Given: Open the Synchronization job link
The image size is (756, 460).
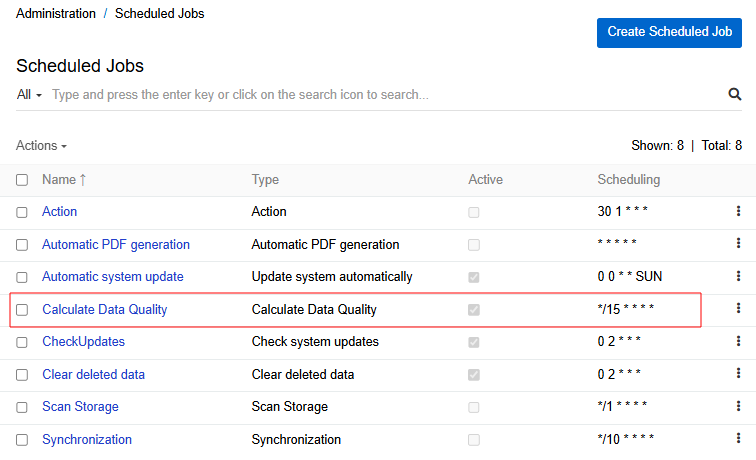Looking at the screenshot, I should 87,439.
